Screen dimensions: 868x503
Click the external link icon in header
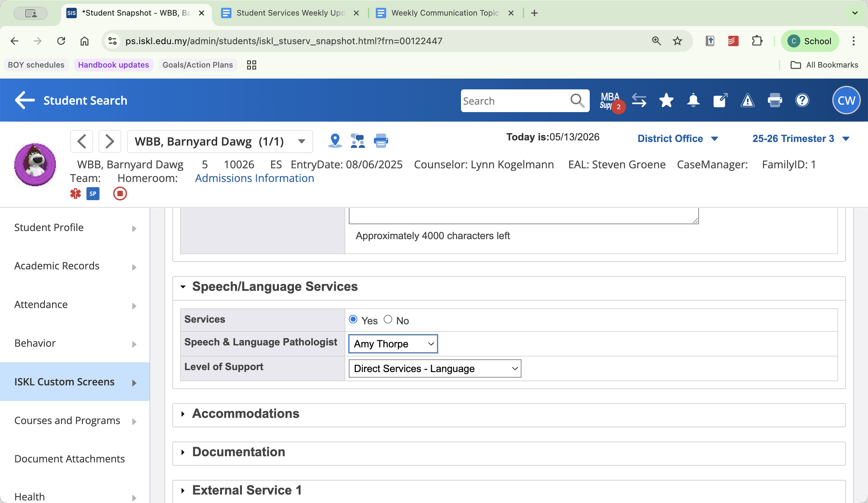pos(720,100)
